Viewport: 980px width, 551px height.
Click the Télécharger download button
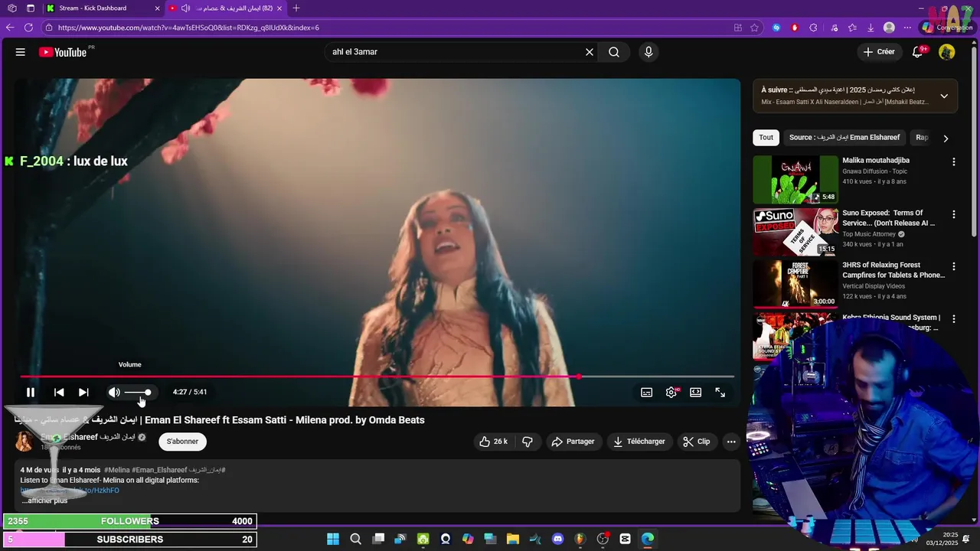(640, 442)
